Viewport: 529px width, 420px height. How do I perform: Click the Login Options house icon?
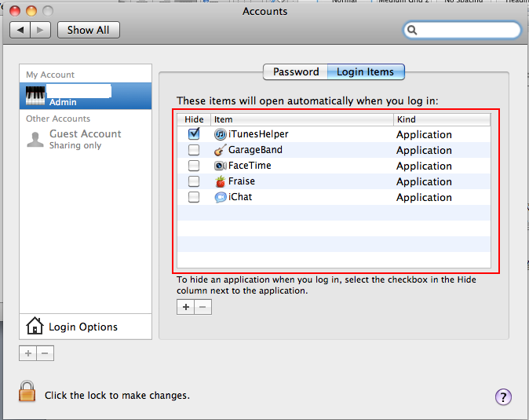[x=34, y=326]
